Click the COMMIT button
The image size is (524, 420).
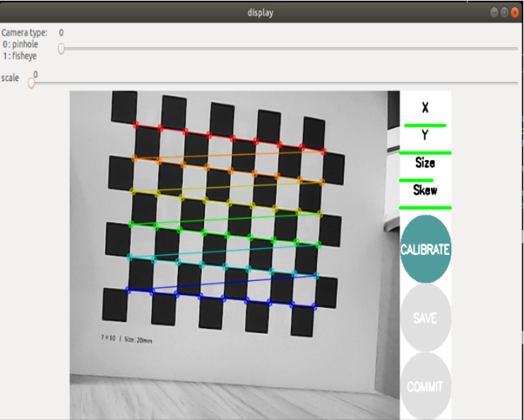425,387
